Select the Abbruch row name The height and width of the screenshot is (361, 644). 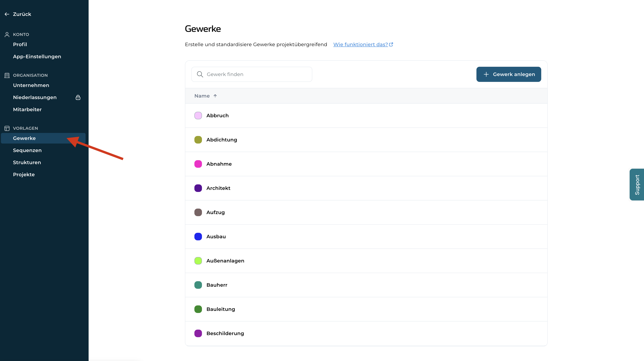pos(217,116)
